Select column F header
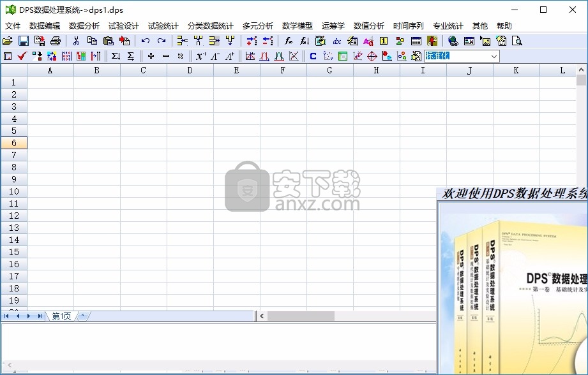 (283, 70)
